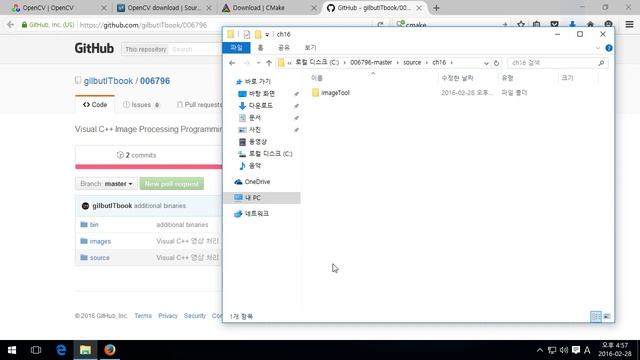Screen dimensions: 640x360
Task: Open a new browser tab
Action: [436, 8]
